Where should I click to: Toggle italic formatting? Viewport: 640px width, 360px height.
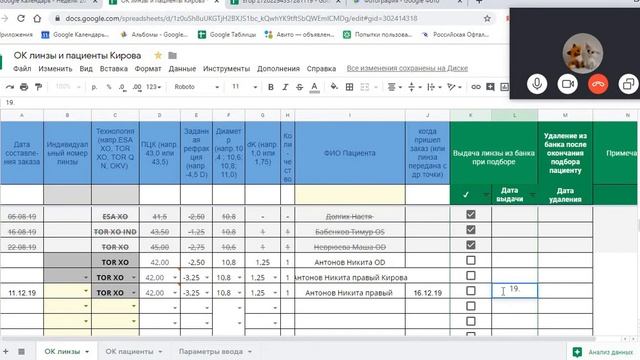285,87
